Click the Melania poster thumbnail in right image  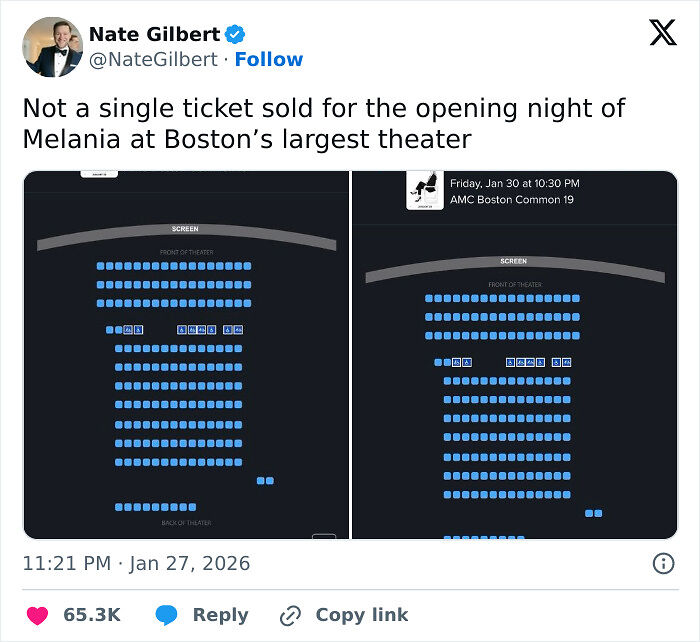click(x=425, y=190)
